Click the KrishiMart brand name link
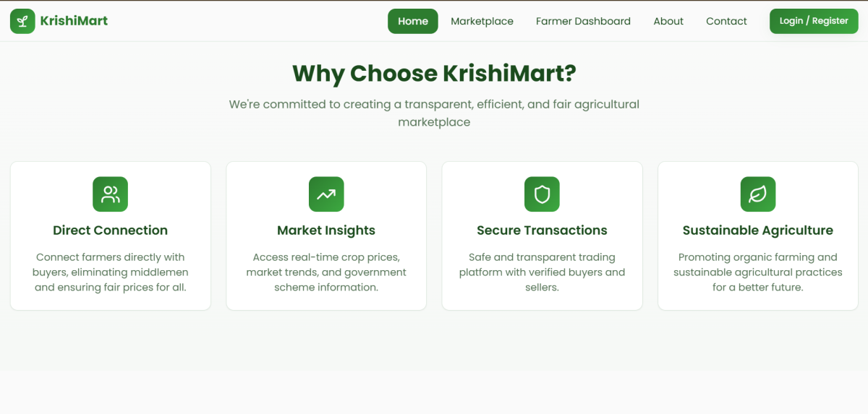 tap(74, 21)
